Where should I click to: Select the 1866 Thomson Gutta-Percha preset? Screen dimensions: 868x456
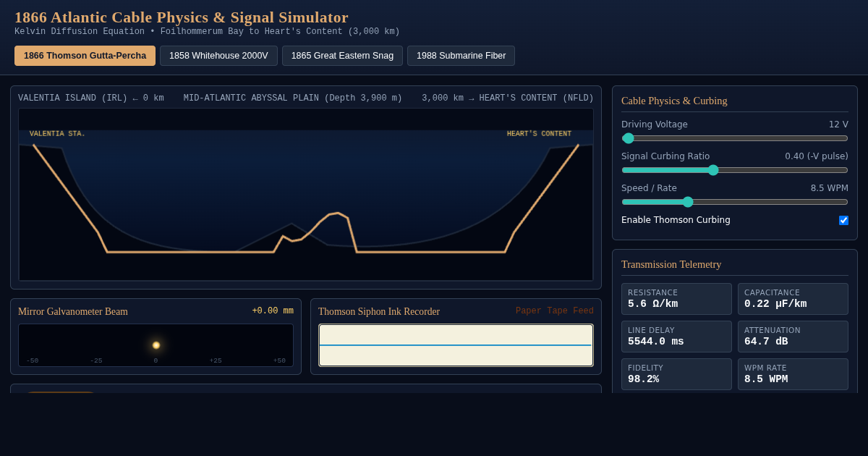(x=85, y=56)
